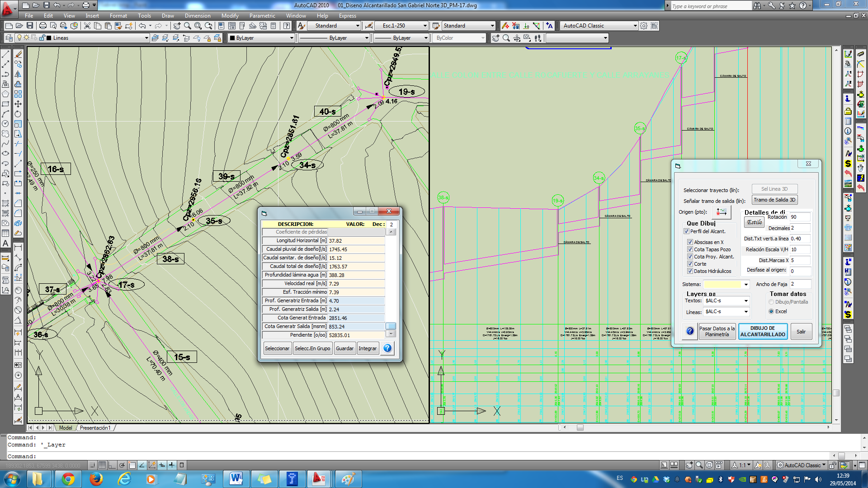Open the Word application in the taskbar

tap(236, 479)
